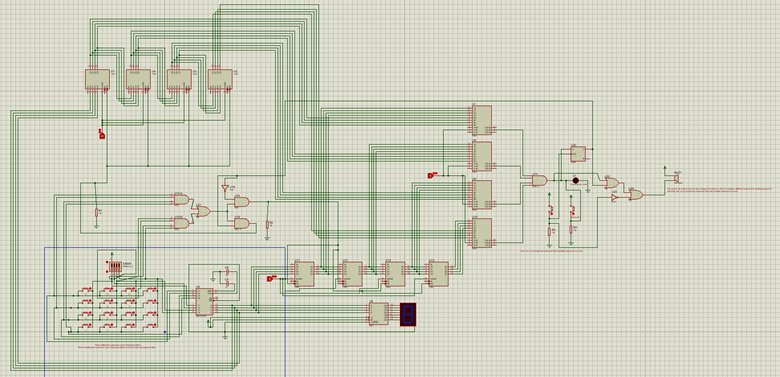Select the power terminal wired to the buzzer

tap(664, 168)
